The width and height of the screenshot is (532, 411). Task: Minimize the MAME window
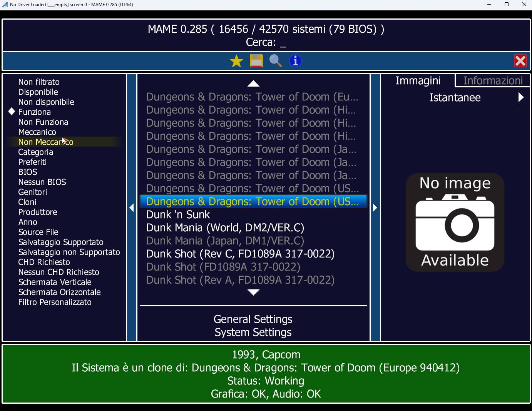pyautogui.click(x=489, y=5)
